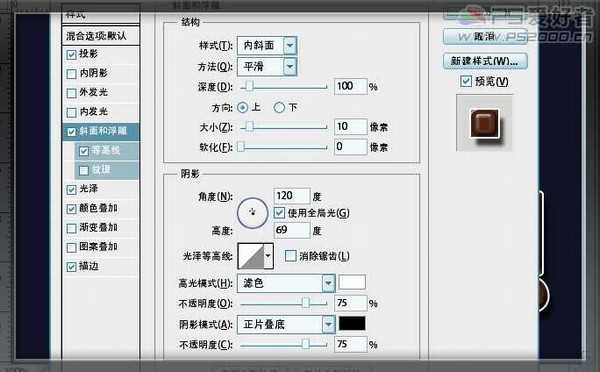This screenshot has width=600, height=372.
Task: Click the 高度 field showing 69
Action: (x=292, y=230)
